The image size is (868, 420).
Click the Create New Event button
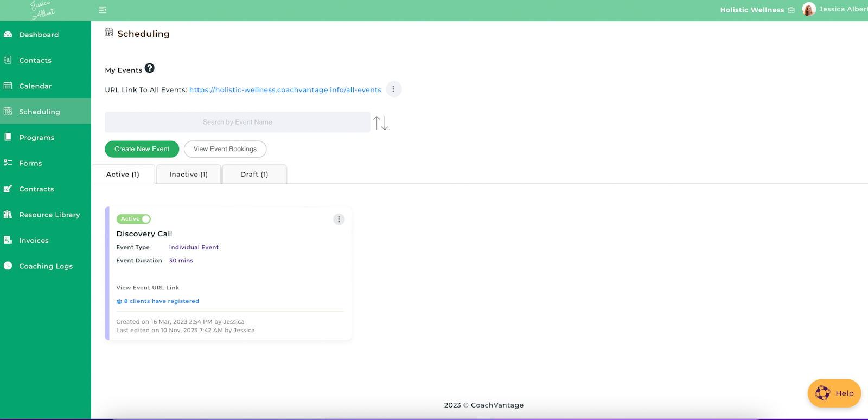(x=142, y=149)
